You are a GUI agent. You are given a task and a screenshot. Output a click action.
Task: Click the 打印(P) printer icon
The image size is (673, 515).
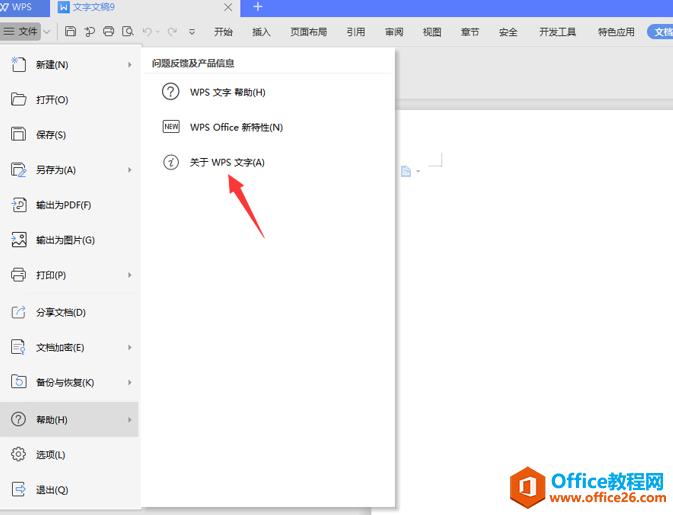point(18,275)
